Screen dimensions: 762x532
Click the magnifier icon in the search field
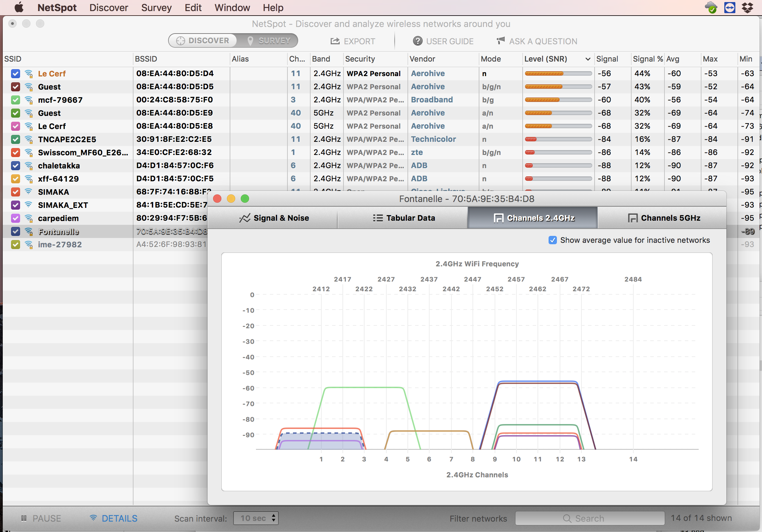coord(567,518)
